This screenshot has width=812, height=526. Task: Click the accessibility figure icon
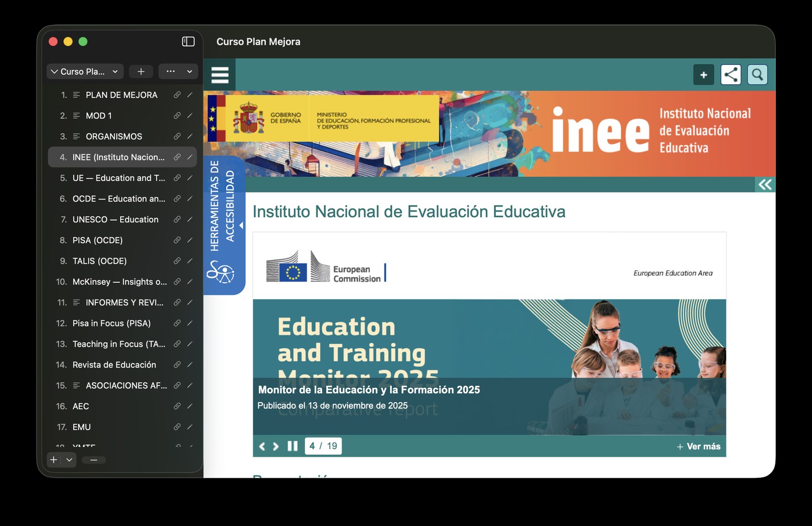220,272
